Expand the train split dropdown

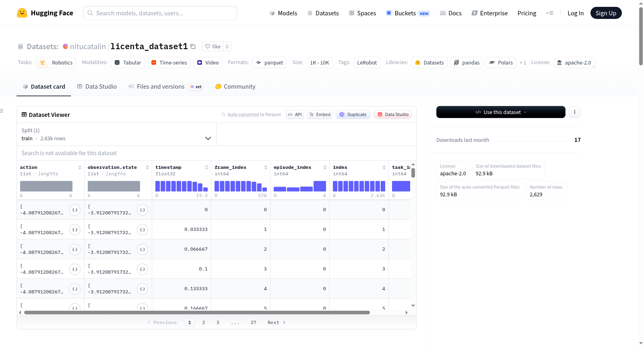(116, 134)
